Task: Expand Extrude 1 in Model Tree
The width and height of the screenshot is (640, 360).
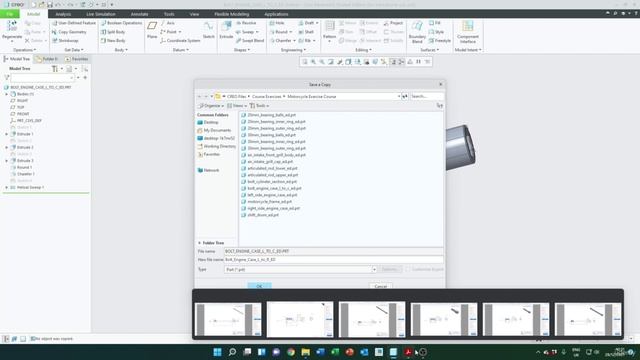Action: pos(7,134)
